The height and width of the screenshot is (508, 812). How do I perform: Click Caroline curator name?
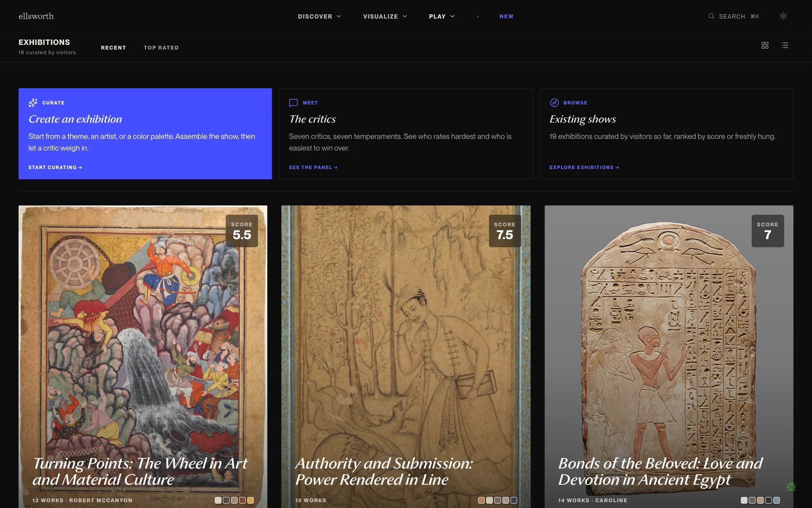(611, 500)
